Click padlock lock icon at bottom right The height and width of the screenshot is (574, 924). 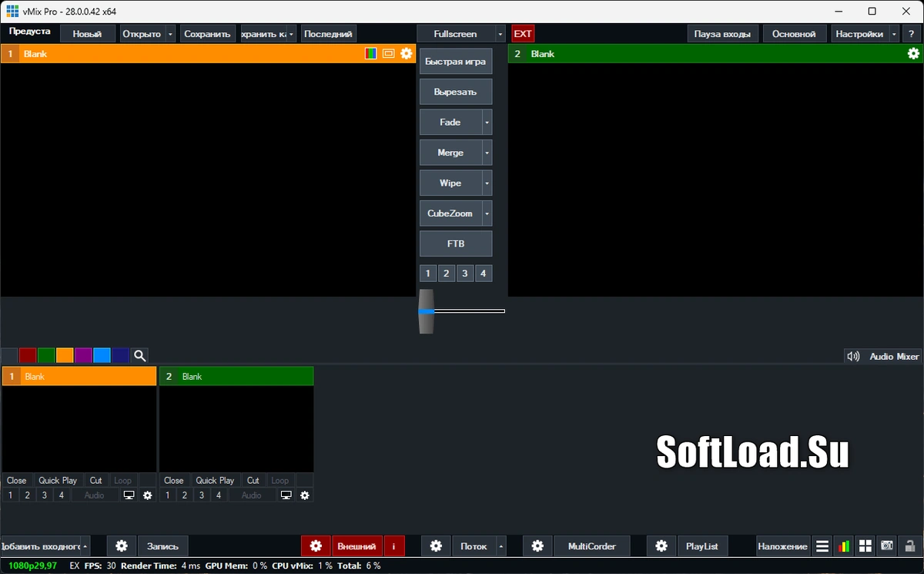pos(909,546)
